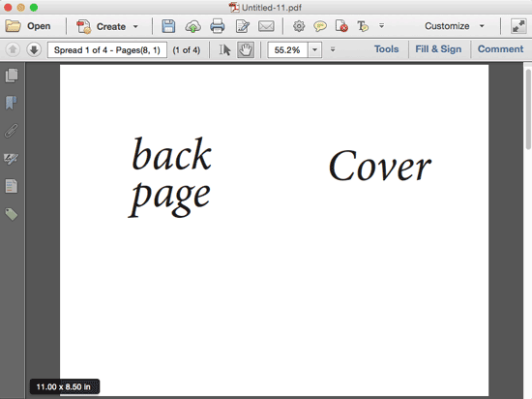Image resolution: width=532 pixels, height=399 pixels.
Task: Switch to read mode via expand arrows icon
Action: 518,26
